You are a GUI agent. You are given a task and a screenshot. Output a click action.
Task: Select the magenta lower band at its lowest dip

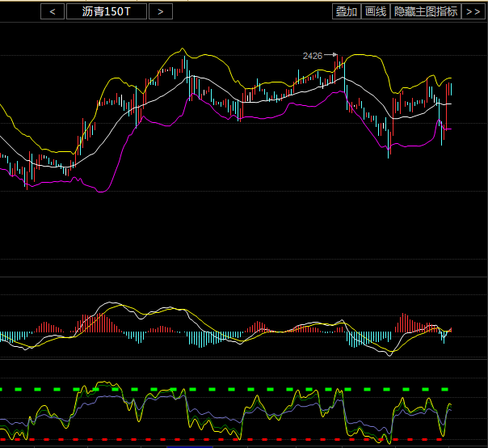(103, 192)
